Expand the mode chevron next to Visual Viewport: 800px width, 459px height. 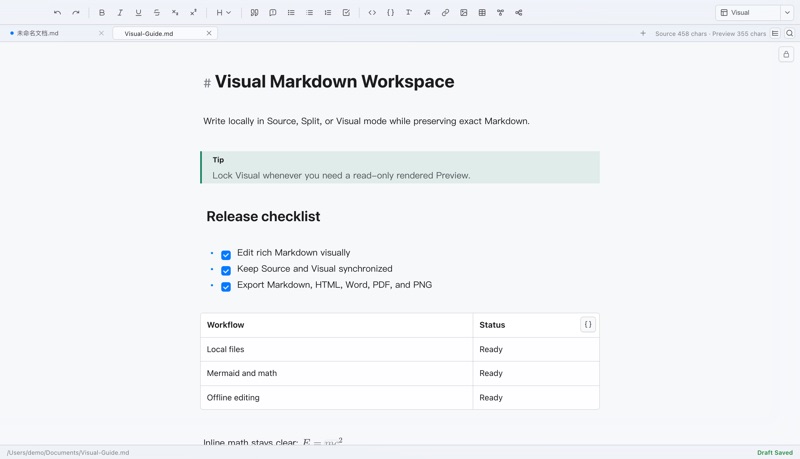pos(787,13)
